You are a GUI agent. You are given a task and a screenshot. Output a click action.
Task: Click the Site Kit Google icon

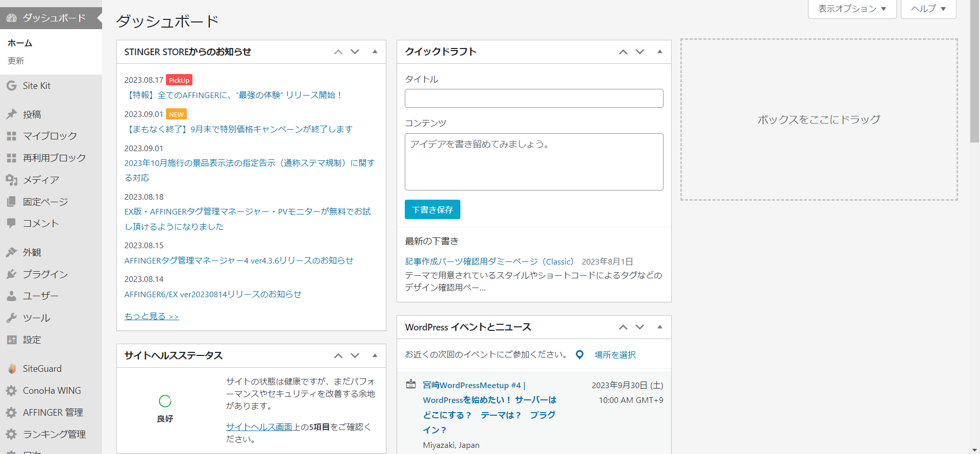point(11,86)
